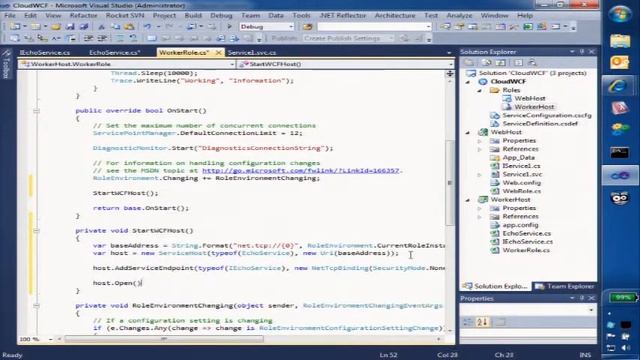The height and width of the screenshot is (360, 640).
Task: Open Internet Explorer from the taskbar
Action: [x=619, y=86]
